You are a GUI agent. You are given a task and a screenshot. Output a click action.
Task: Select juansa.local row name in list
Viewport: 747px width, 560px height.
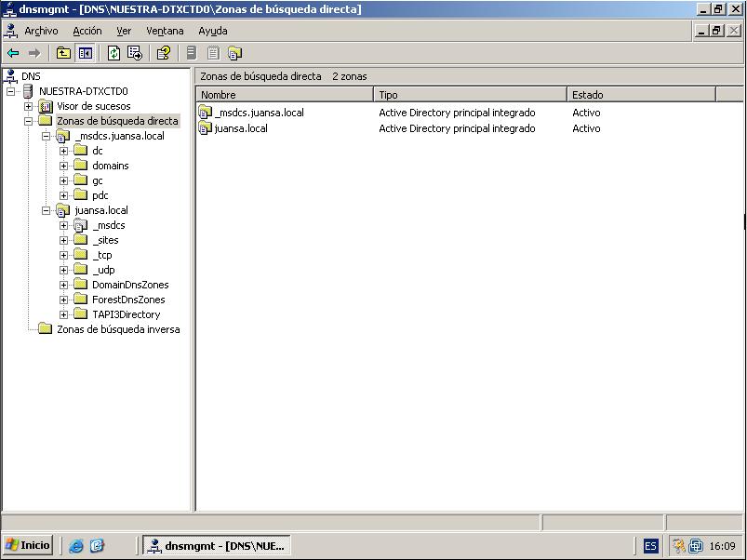(241, 128)
